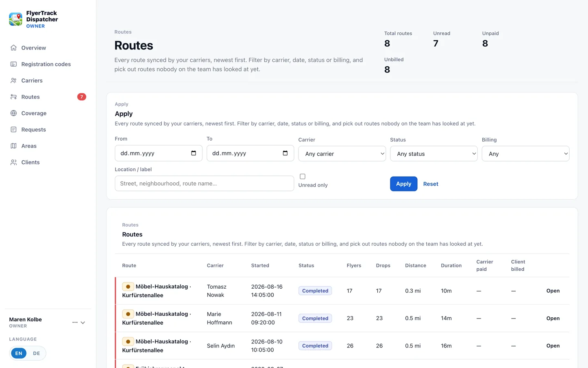This screenshot has height=368, width=588.
Task: Open the To date calendar picker icon
Action: point(285,153)
